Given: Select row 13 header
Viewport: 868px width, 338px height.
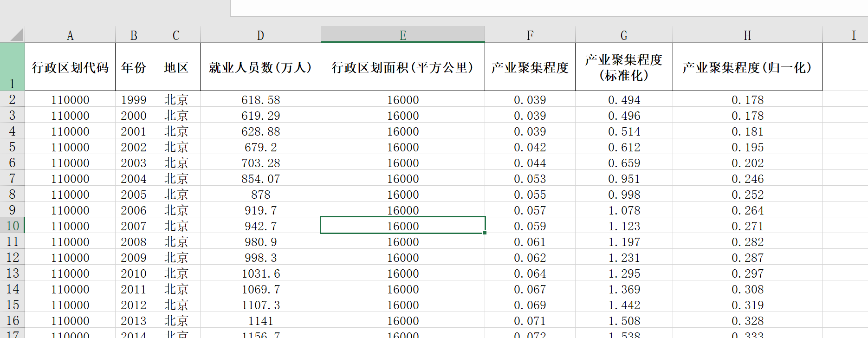Looking at the screenshot, I should click(x=12, y=273).
